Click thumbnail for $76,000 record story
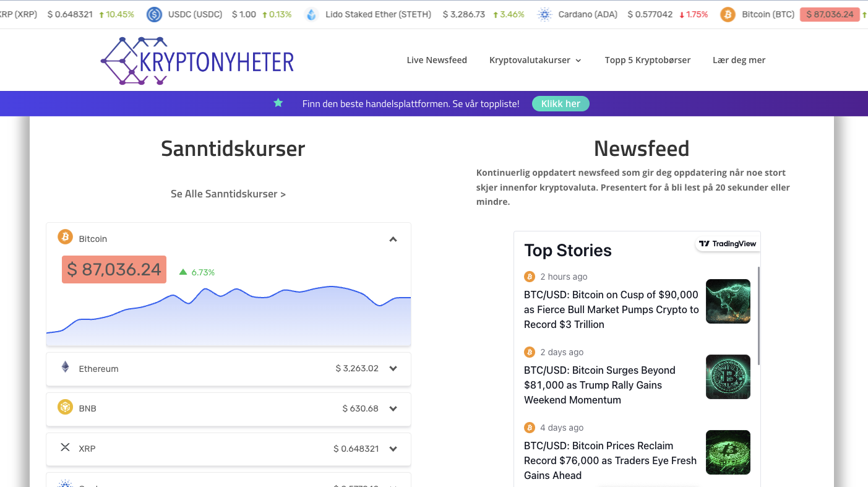The image size is (868, 487). [x=728, y=452]
